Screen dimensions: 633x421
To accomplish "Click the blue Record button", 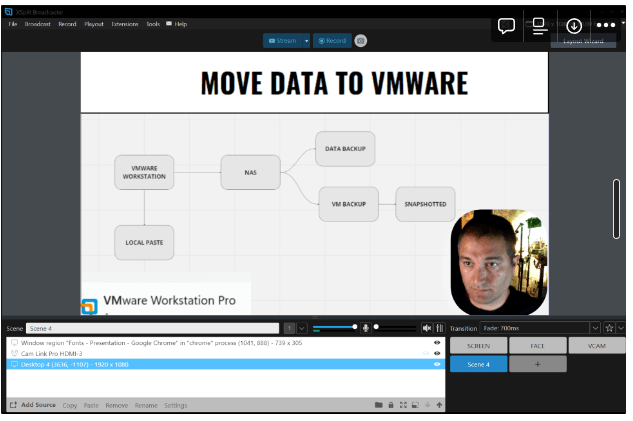I will pos(332,41).
